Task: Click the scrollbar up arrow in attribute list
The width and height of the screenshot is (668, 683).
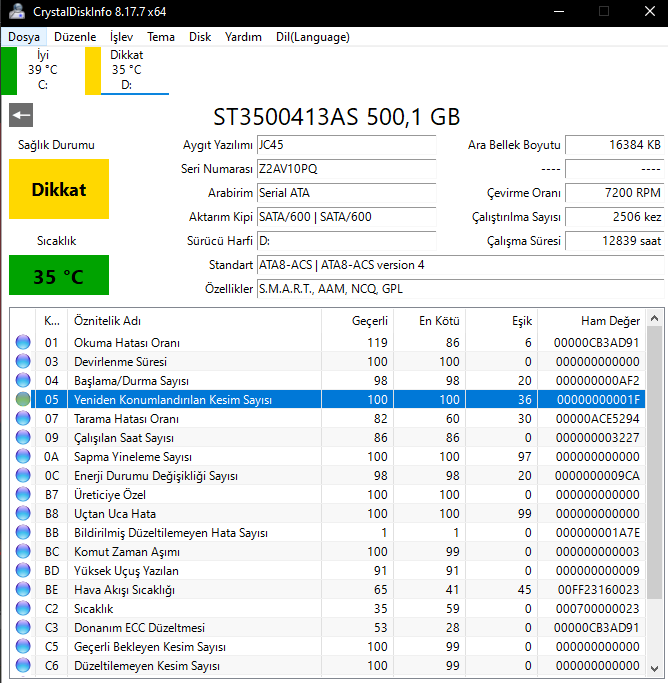Action: click(654, 318)
